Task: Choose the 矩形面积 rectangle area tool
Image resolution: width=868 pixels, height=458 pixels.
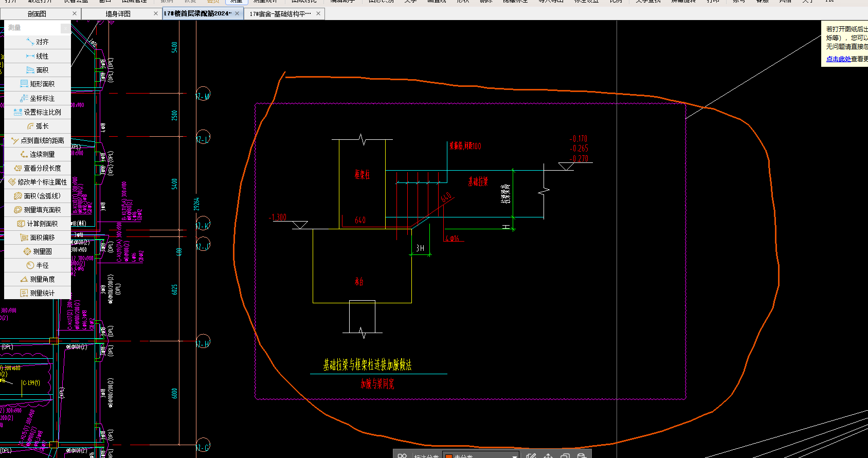Action: pyautogui.click(x=38, y=84)
